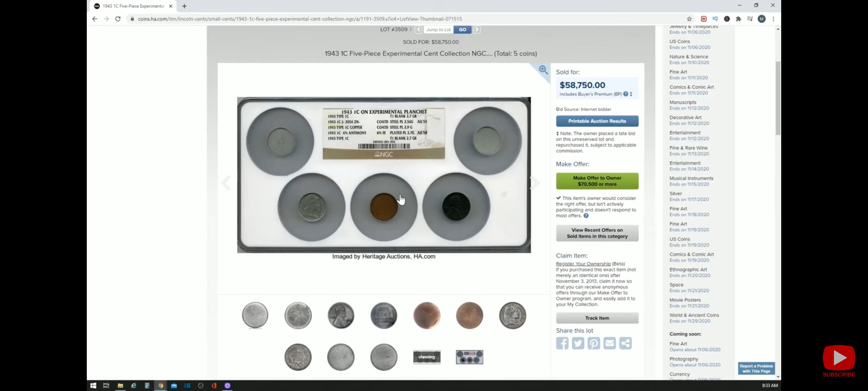Share this lot by email
The width and height of the screenshot is (868, 391).
610,343
